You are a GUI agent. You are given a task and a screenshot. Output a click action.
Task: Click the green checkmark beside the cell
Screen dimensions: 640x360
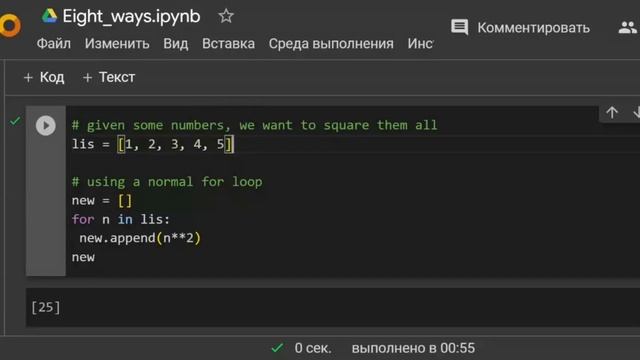[x=15, y=121]
